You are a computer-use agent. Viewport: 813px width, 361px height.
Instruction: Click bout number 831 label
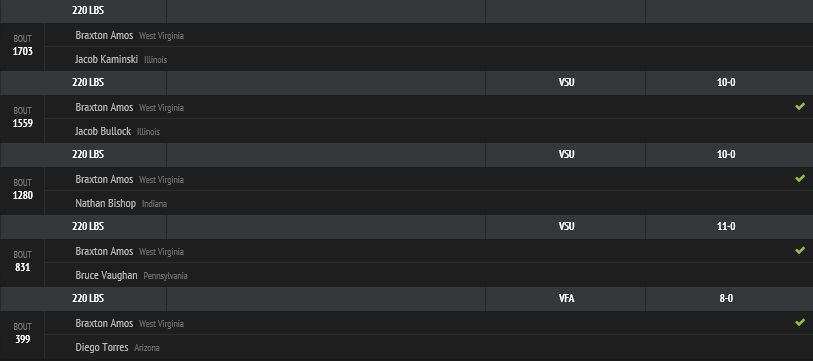coord(22,268)
